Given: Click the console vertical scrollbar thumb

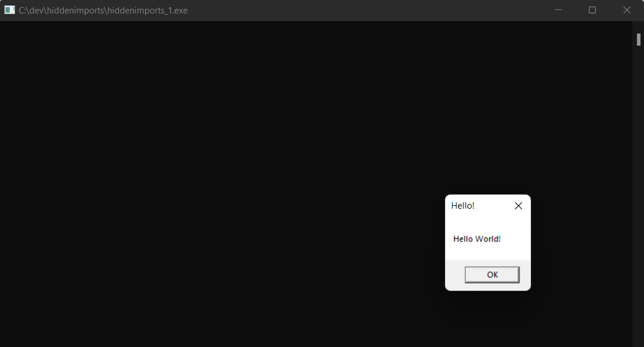Looking at the screenshot, I should tap(639, 39).
